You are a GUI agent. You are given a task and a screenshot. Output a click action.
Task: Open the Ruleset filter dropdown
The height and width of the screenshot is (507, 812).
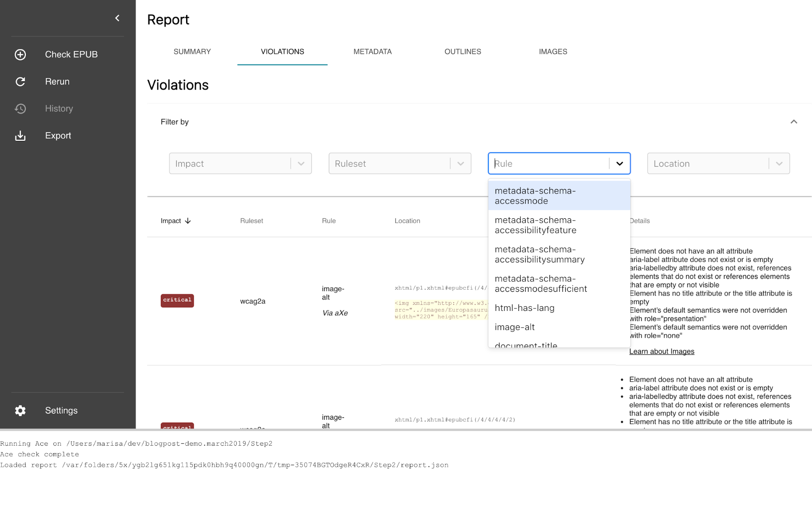[400, 164]
